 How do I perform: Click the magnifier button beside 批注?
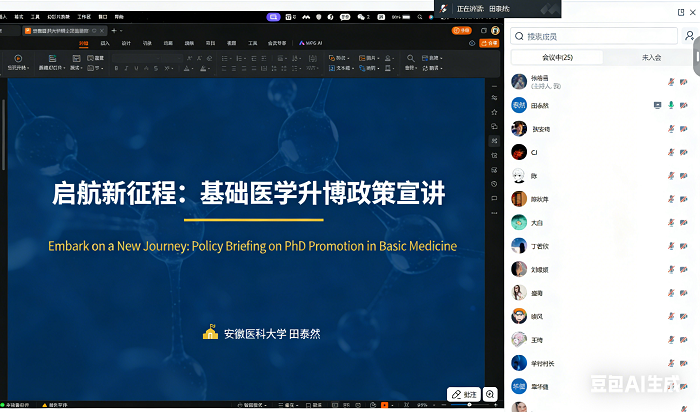click(490, 394)
